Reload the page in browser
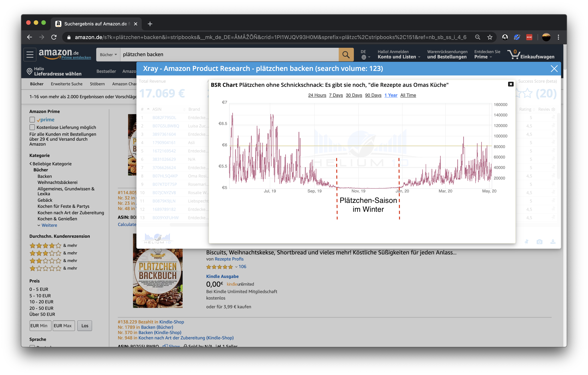Screen dimensions: 588x375 pyautogui.click(x=54, y=37)
